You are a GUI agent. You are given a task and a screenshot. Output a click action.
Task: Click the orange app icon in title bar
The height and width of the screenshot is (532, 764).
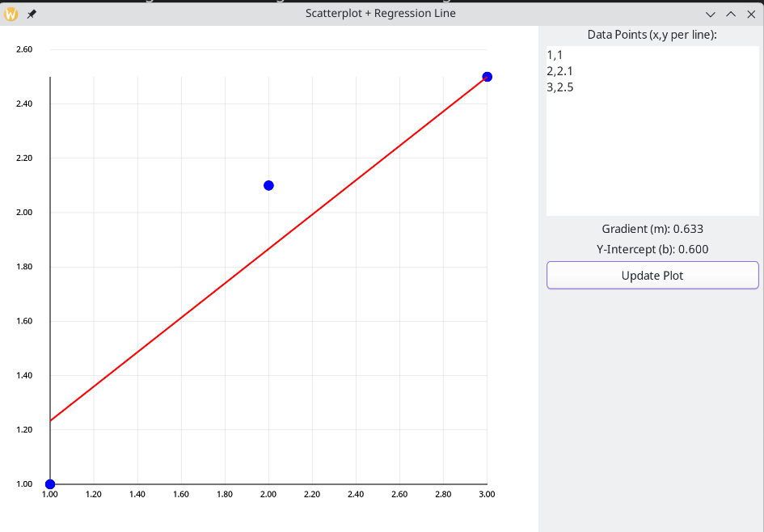pyautogui.click(x=11, y=14)
